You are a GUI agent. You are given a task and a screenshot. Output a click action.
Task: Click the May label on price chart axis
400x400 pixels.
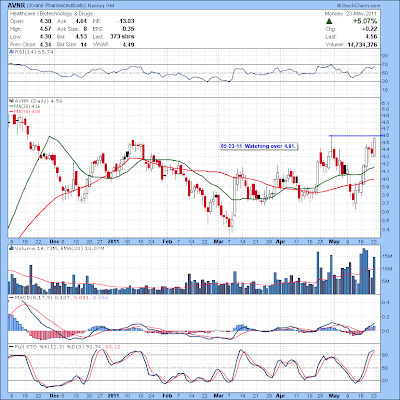pyautogui.click(x=334, y=242)
